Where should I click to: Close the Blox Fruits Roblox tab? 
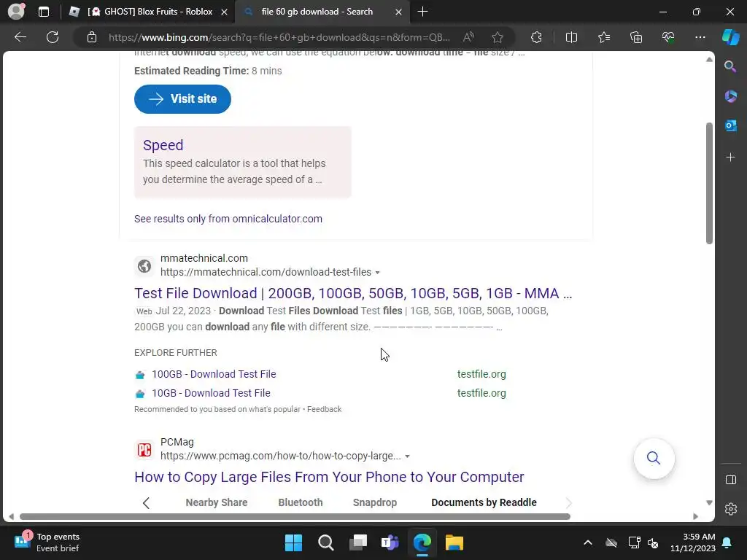(x=224, y=12)
